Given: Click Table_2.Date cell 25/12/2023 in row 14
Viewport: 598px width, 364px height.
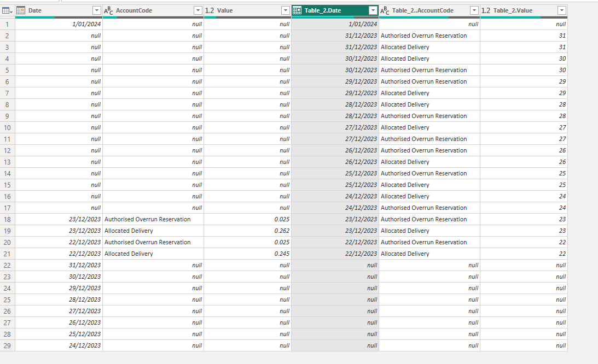Looking at the screenshot, I should [335, 173].
